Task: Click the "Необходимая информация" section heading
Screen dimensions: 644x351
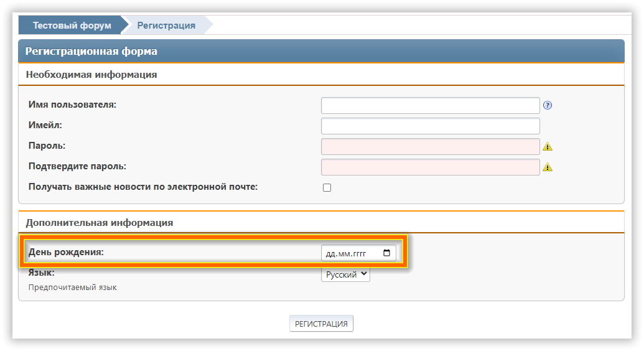Action: (x=91, y=75)
